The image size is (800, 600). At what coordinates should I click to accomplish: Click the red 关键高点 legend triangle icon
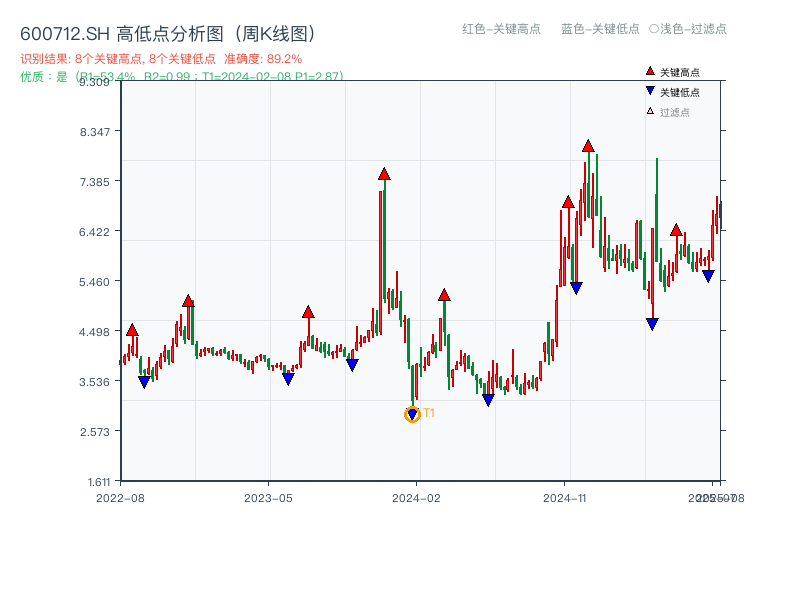(x=650, y=71)
